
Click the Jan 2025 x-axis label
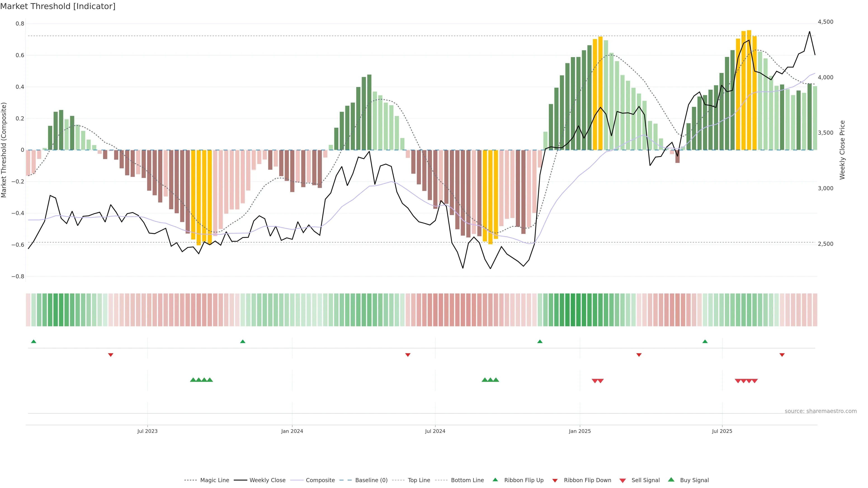(580, 431)
